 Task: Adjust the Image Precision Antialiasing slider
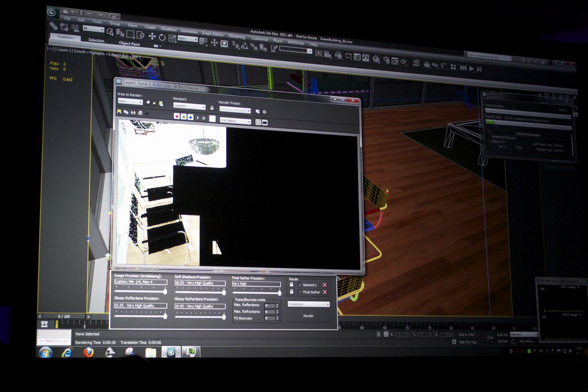tap(141, 291)
